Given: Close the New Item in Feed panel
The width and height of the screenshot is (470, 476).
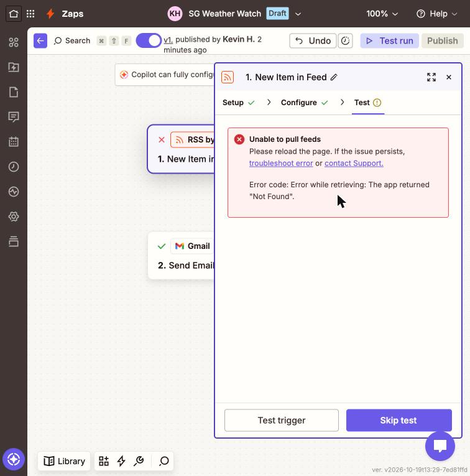Looking at the screenshot, I should tap(449, 77).
